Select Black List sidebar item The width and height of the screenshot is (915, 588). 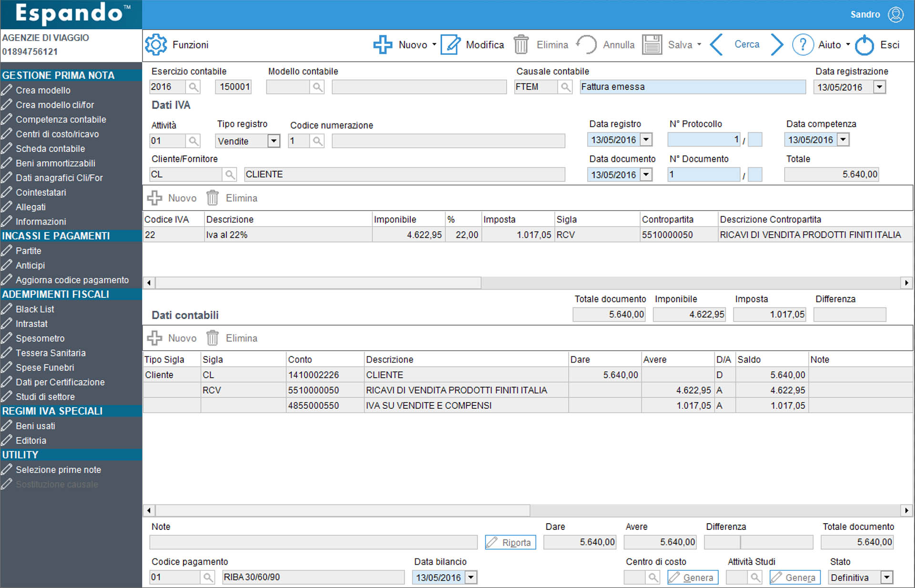(35, 309)
